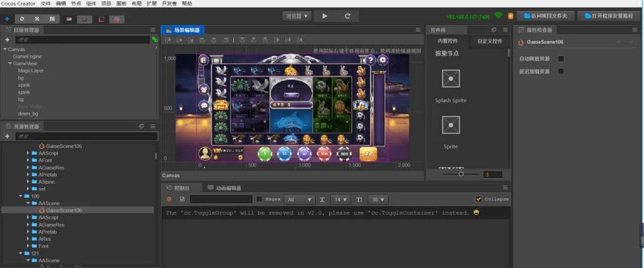Collapse the GameView node in hierarchy
644x268 pixels.
pos(10,64)
